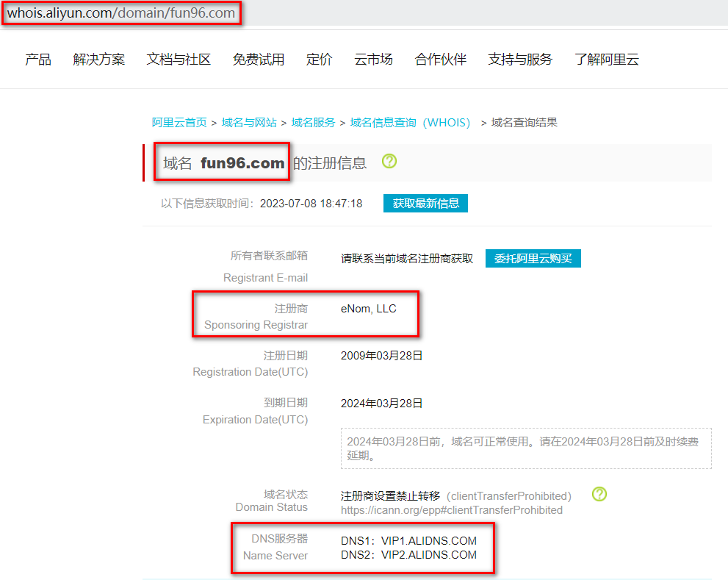Click the Domain Status label
The image size is (728, 580).
click(272, 507)
